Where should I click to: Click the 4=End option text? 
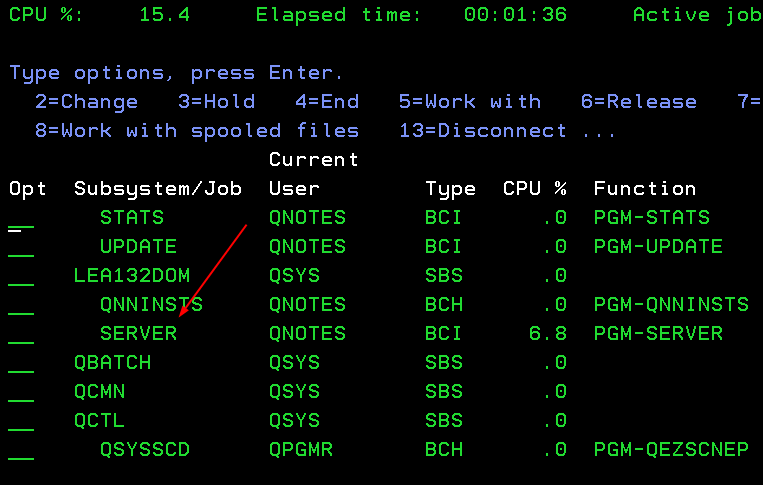pos(327,102)
